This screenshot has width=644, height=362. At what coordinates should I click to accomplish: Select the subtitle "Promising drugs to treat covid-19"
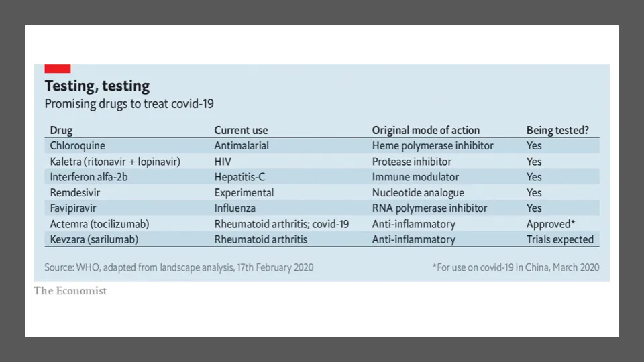point(129,104)
